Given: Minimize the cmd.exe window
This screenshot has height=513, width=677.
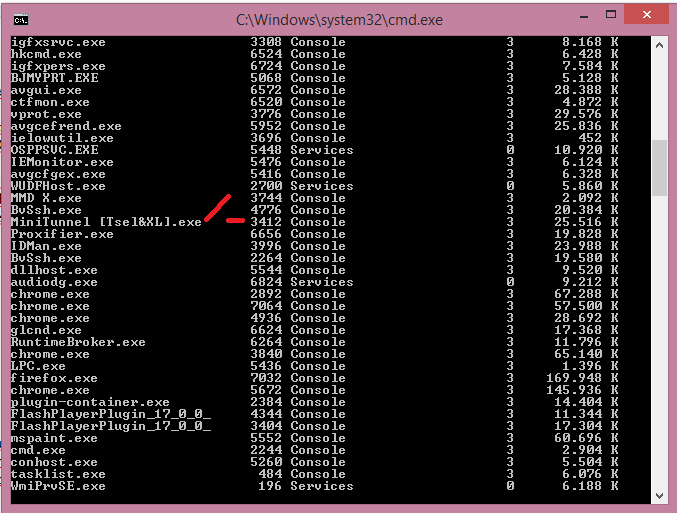Looking at the screenshot, I should [584, 16].
